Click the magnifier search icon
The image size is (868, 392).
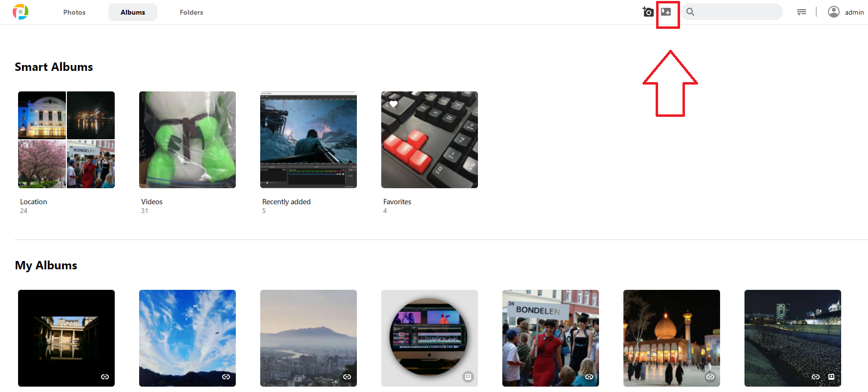(690, 12)
